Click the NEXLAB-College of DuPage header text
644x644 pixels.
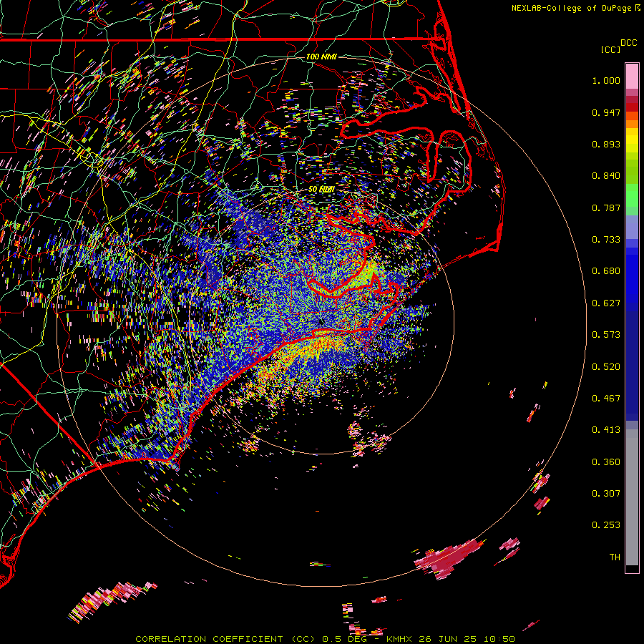571,8
